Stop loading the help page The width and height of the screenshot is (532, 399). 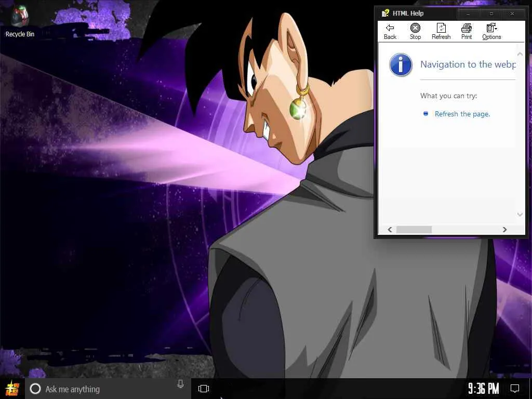pyautogui.click(x=415, y=32)
